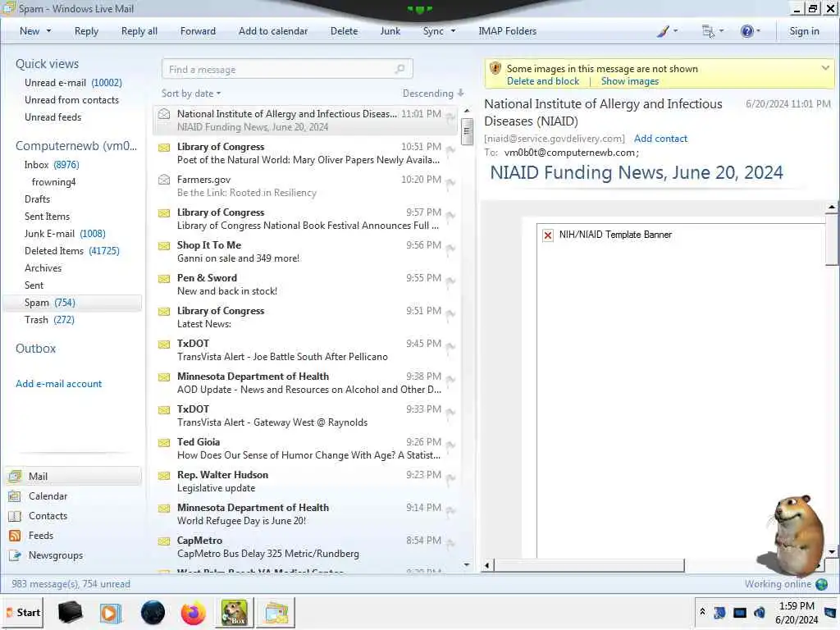840x630 pixels.
Task: Open the orange Feeds RSS icon
Action: [15, 536]
